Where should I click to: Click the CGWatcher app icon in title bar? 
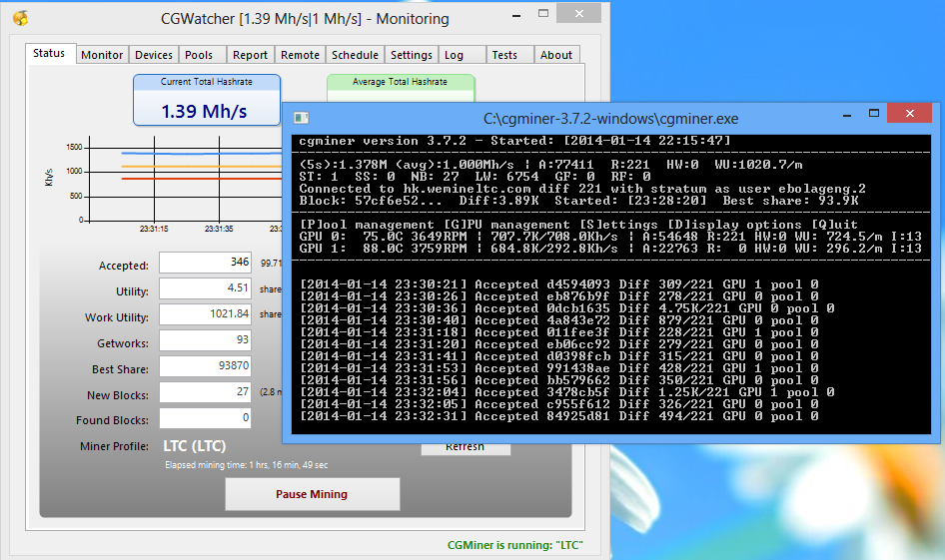[x=21, y=18]
